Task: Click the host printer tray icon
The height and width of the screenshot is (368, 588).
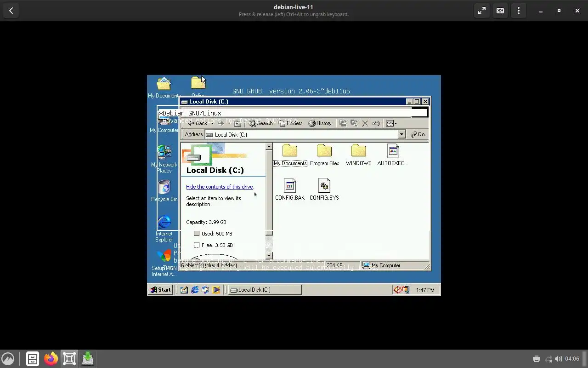Action: tap(537, 359)
